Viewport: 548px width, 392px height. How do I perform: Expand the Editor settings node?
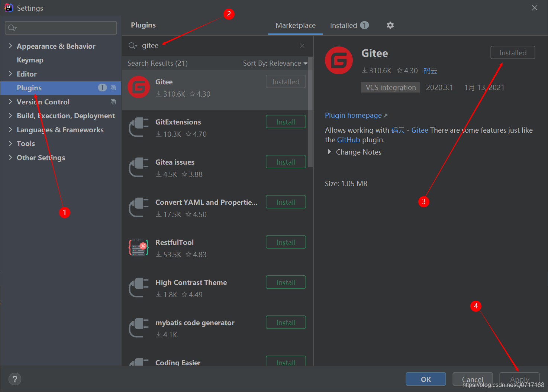[x=10, y=74]
